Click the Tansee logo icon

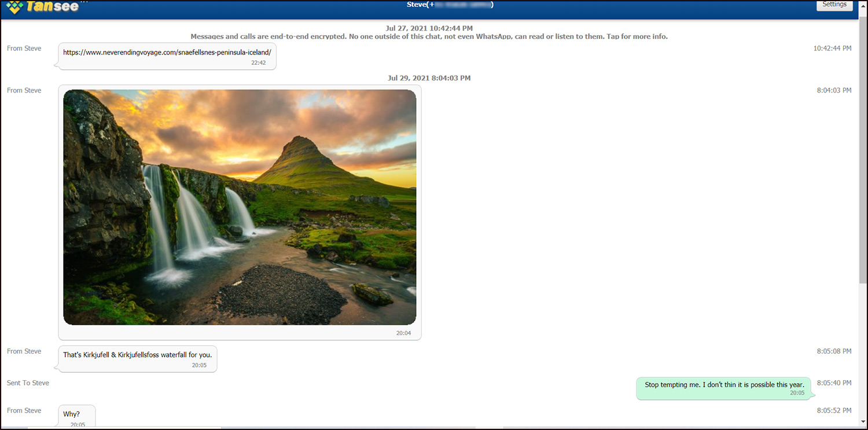[x=15, y=6]
